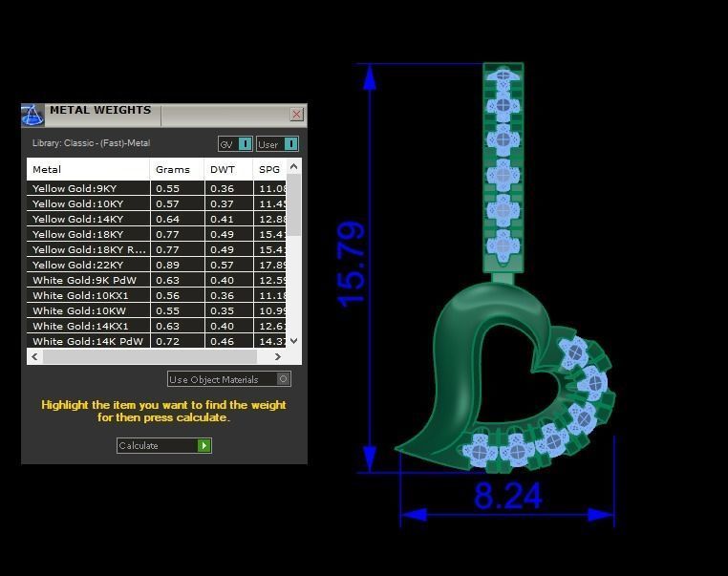Select the White Gold:14K PdW row
This screenshot has width=728, height=576.
(x=157, y=341)
